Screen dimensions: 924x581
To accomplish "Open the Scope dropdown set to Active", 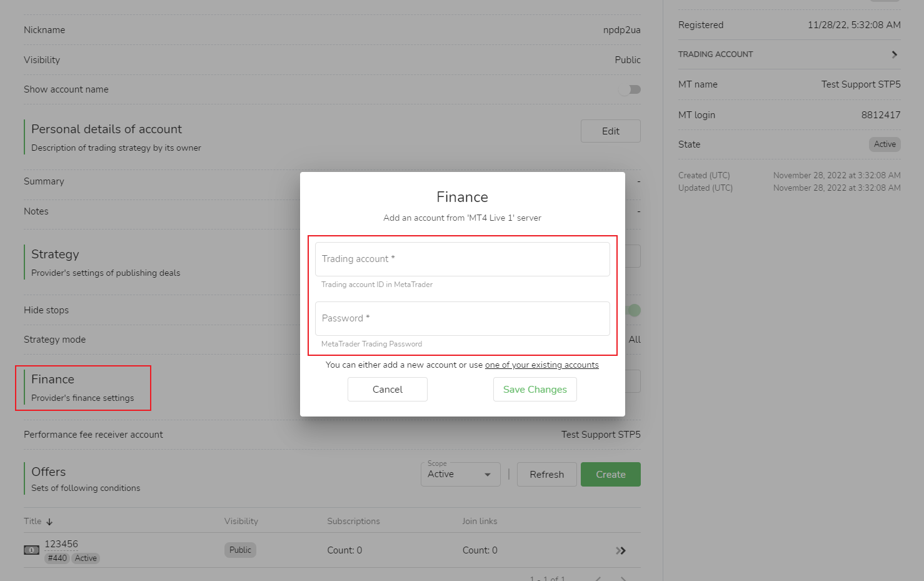I will click(x=459, y=474).
